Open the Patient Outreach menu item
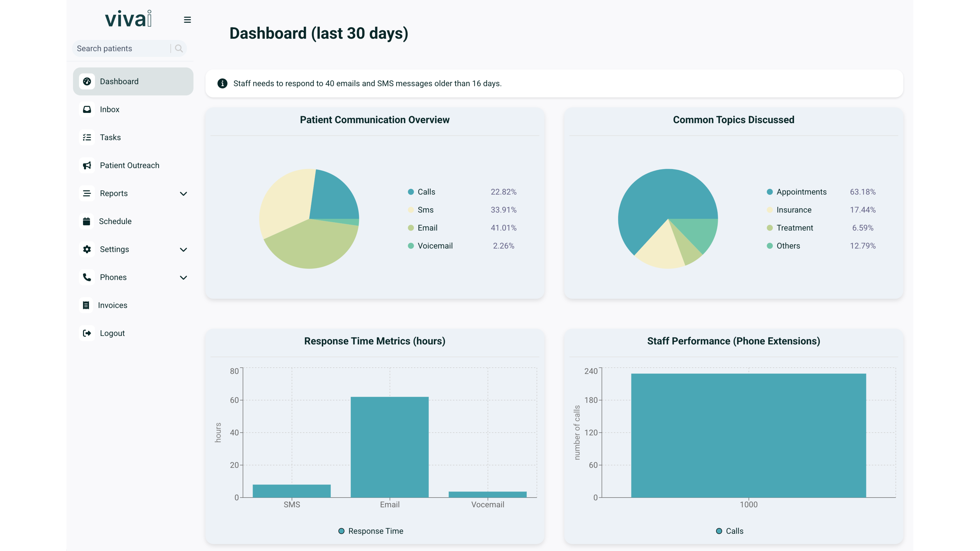The height and width of the screenshot is (551, 980). point(129,165)
